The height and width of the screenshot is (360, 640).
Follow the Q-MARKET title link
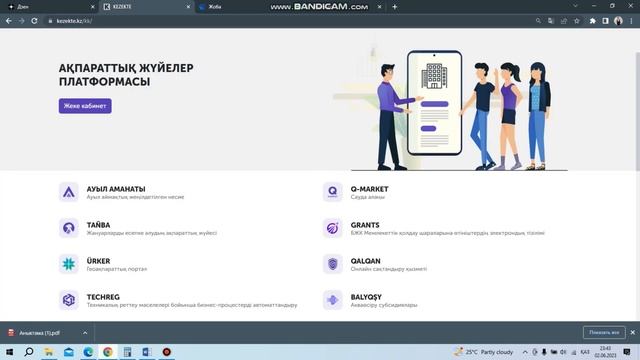(369, 189)
